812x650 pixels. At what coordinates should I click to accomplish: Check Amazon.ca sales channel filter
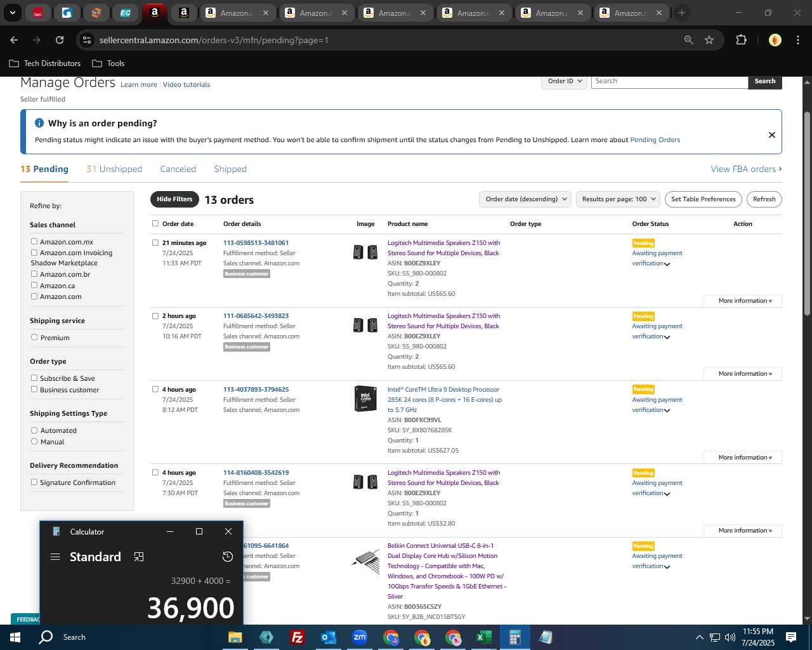pyautogui.click(x=34, y=285)
